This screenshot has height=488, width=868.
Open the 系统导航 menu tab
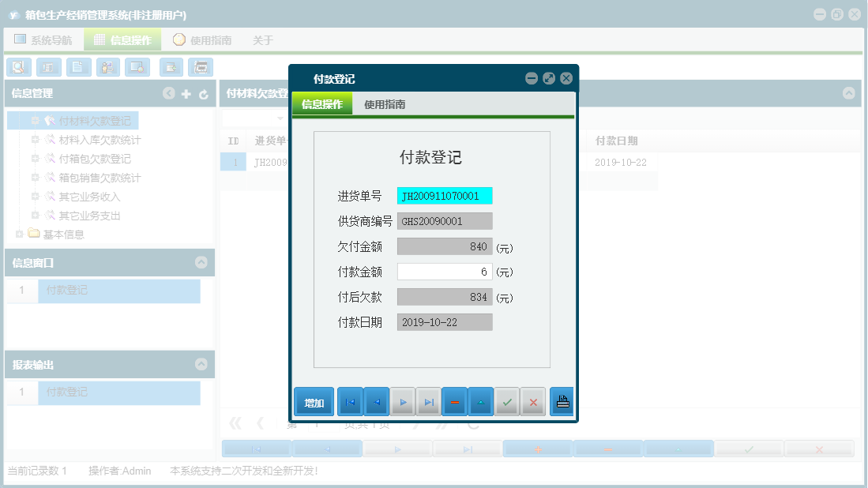(x=43, y=38)
